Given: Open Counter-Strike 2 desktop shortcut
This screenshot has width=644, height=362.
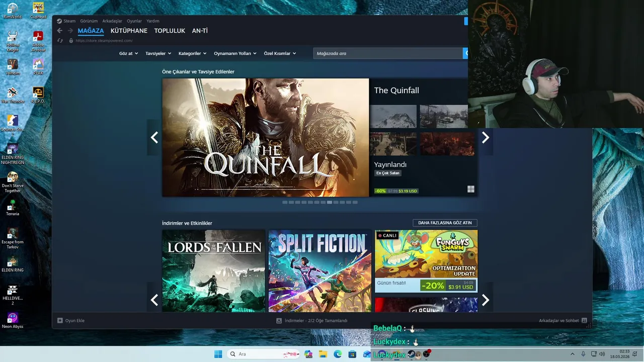Looking at the screenshot, I should coord(13,126).
